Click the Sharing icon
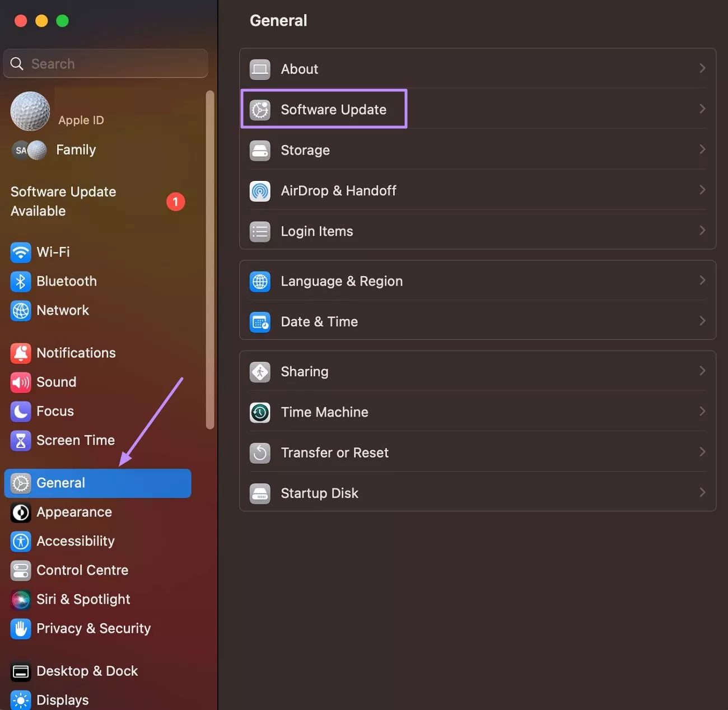The height and width of the screenshot is (710, 728). click(260, 372)
